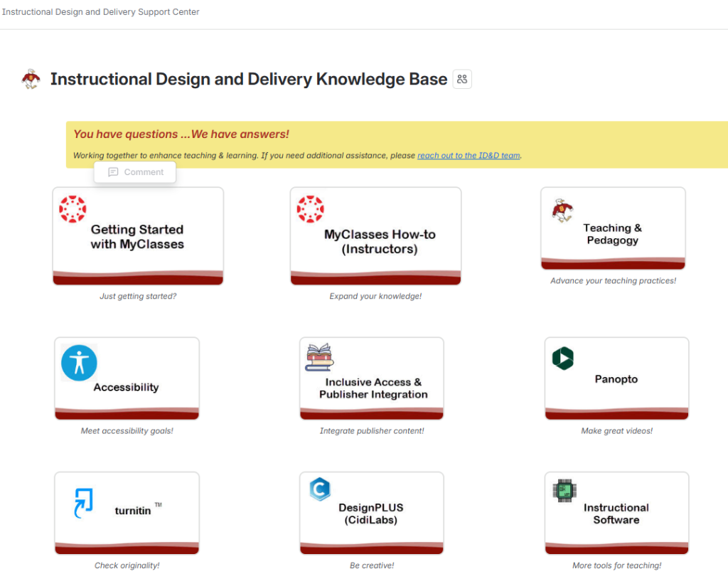The width and height of the screenshot is (728, 579).
Task: Click the 'Expand your knowledge!' caption
Action: click(x=375, y=296)
